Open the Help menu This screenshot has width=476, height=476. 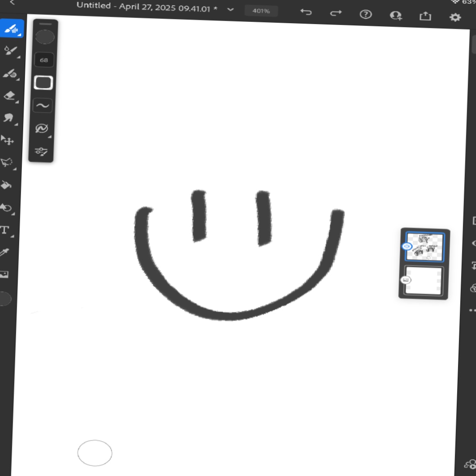(x=366, y=14)
